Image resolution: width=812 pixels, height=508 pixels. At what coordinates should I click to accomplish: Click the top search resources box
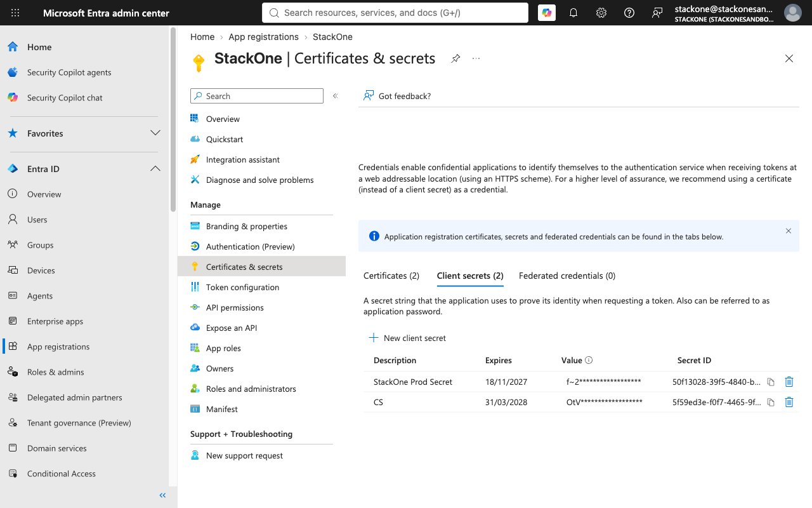(395, 13)
